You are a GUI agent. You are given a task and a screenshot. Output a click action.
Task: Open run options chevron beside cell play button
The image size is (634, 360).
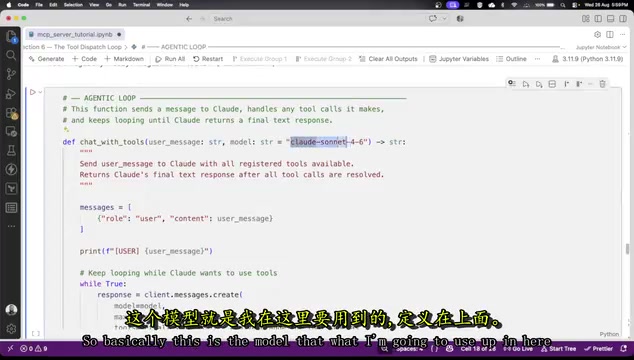40,92
